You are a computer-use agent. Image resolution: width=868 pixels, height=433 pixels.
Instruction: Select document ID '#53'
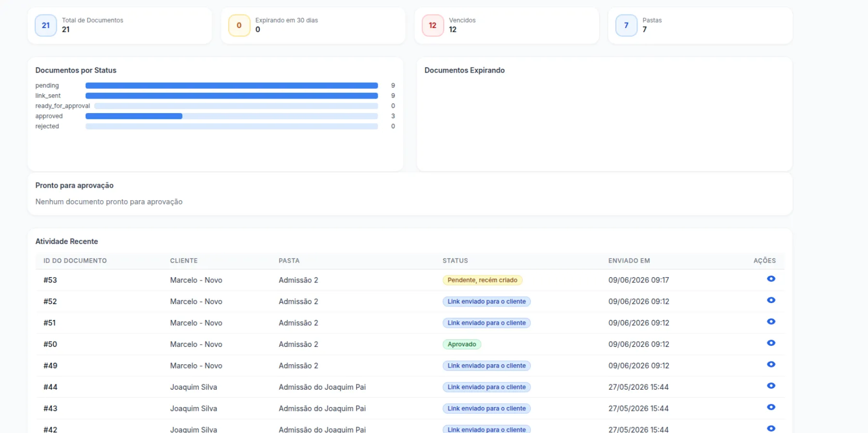[50, 280]
